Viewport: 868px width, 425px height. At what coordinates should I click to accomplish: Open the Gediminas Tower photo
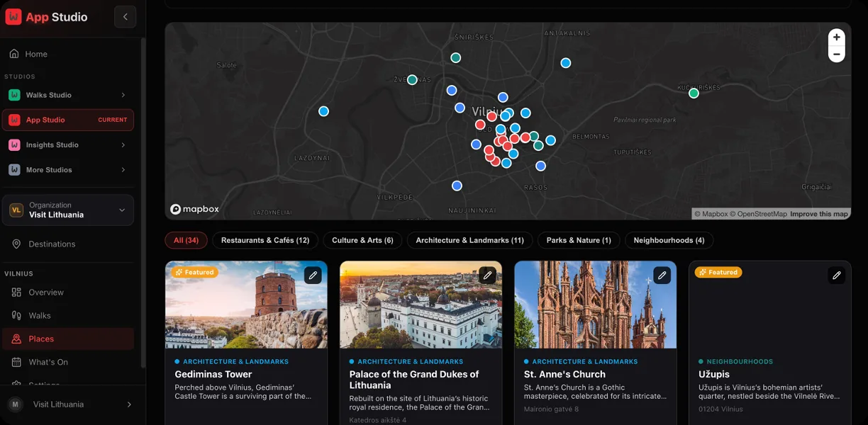pyautogui.click(x=246, y=305)
